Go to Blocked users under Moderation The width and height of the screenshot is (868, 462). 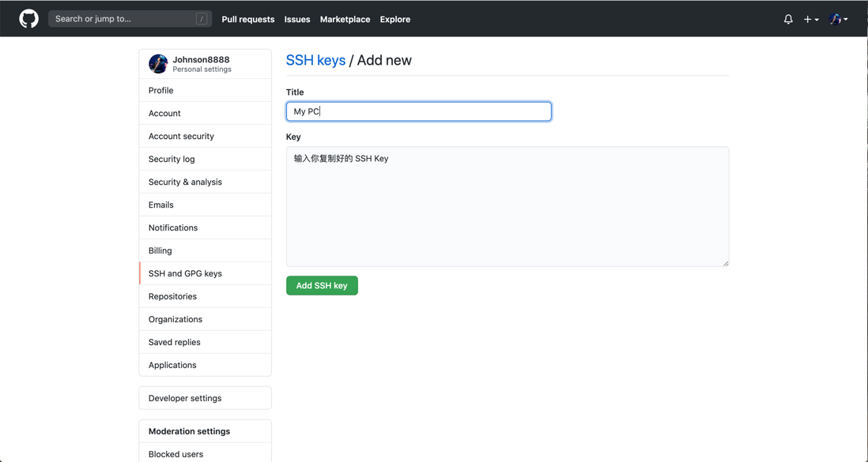175,454
